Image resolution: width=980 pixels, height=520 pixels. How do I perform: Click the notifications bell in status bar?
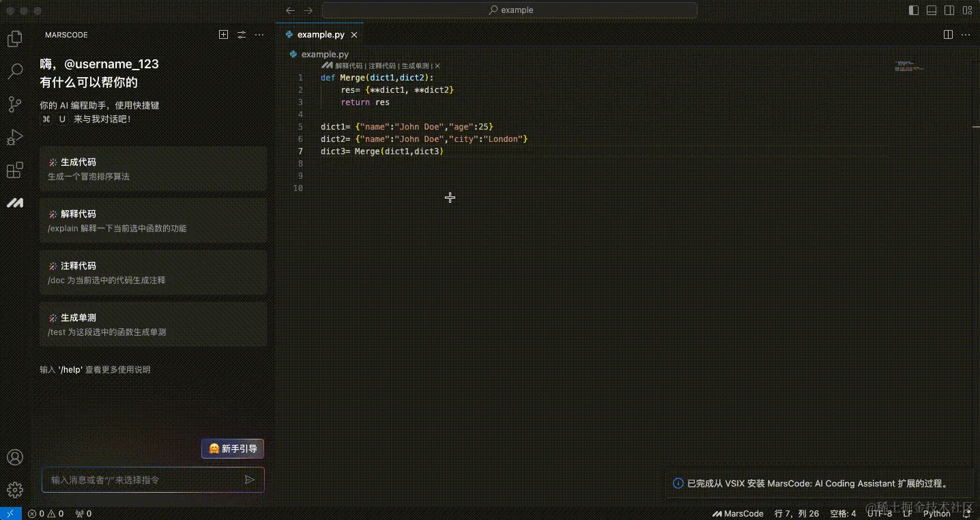pos(966,513)
